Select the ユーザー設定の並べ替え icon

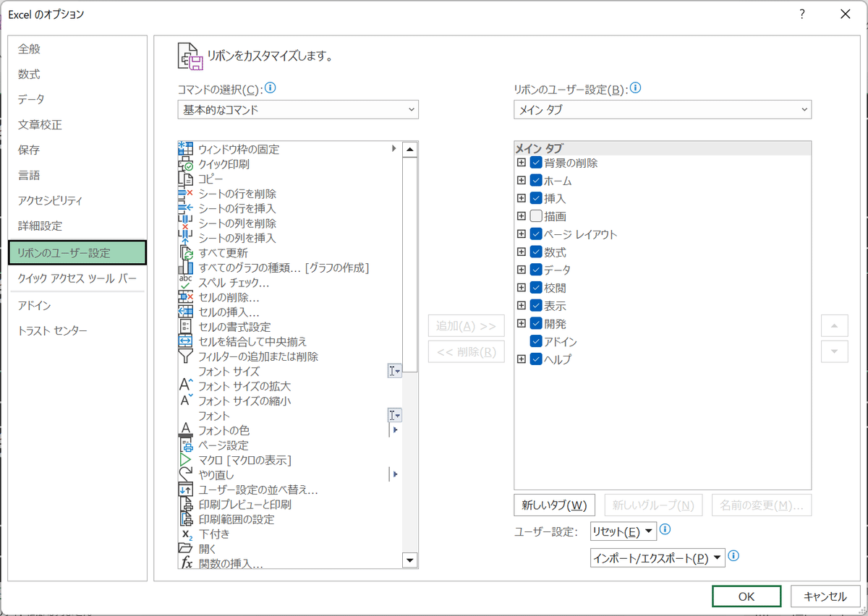(185, 489)
